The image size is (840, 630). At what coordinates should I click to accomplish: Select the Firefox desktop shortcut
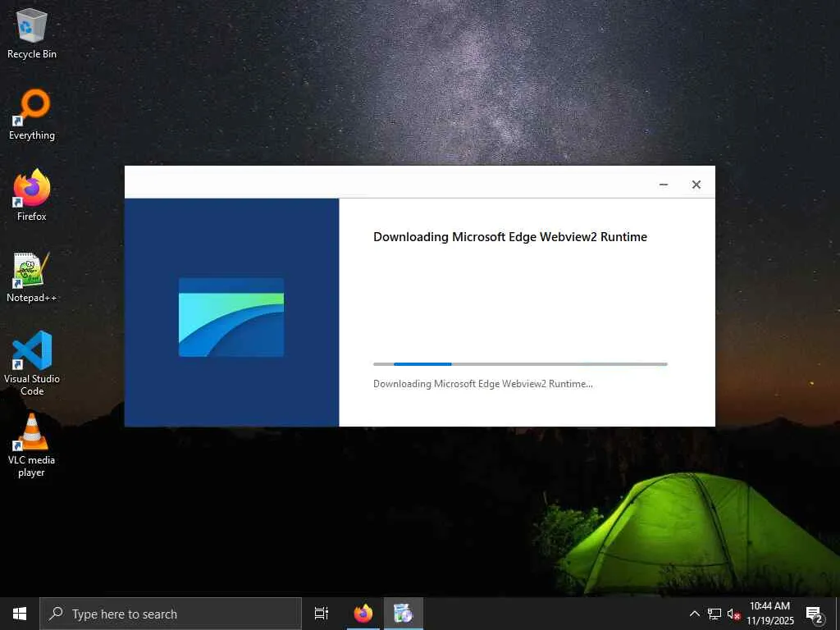pyautogui.click(x=32, y=195)
